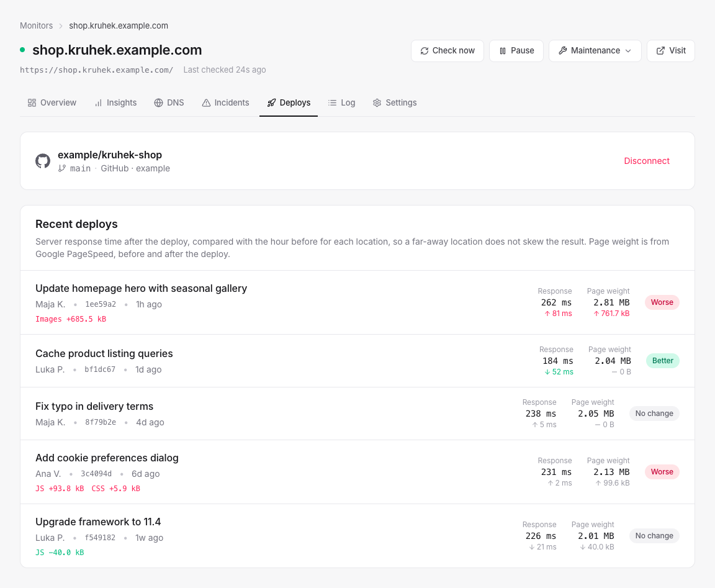The image size is (715, 588).
Task: Switch to the Overview tab
Action: pyautogui.click(x=52, y=102)
